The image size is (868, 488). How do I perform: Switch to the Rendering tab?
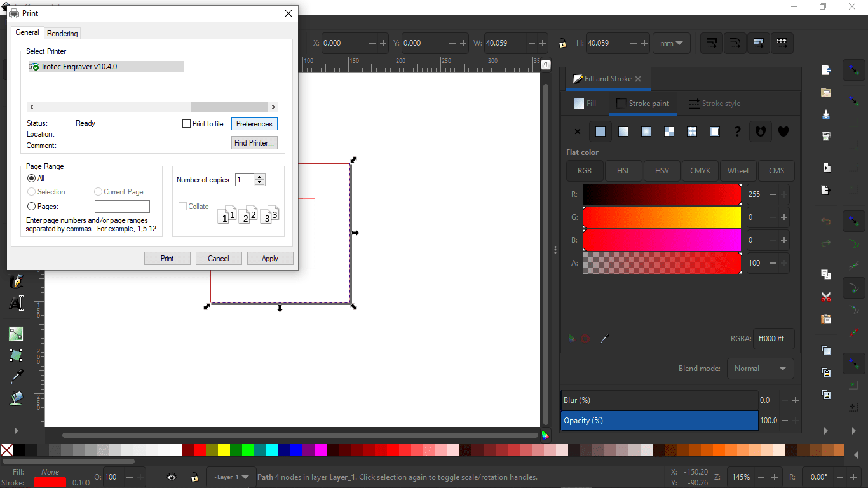coord(62,34)
